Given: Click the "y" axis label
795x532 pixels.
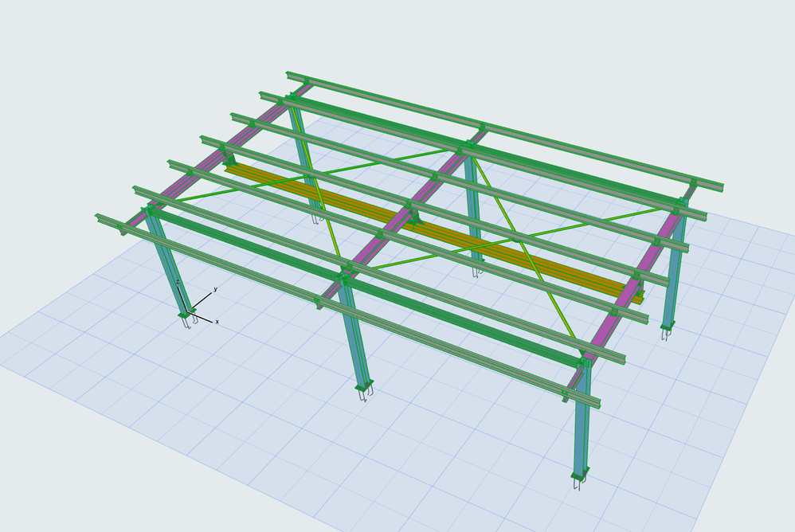Looking at the screenshot, I should [216, 289].
